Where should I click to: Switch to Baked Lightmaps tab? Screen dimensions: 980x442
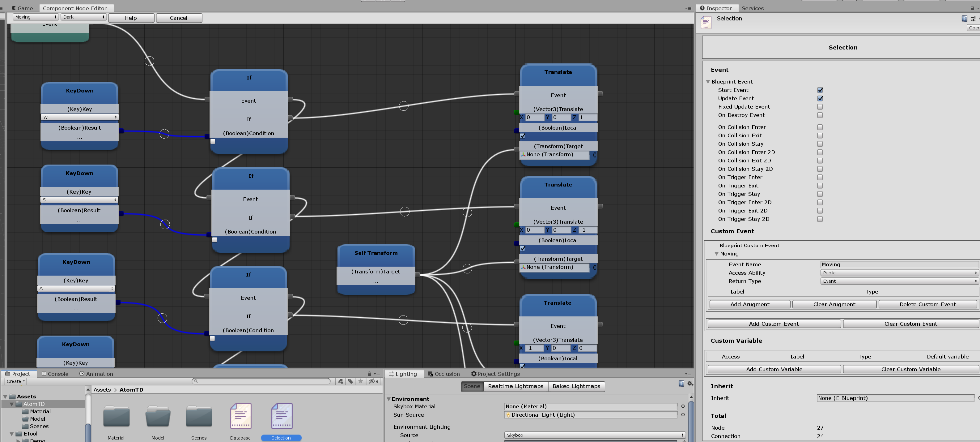tap(576, 386)
